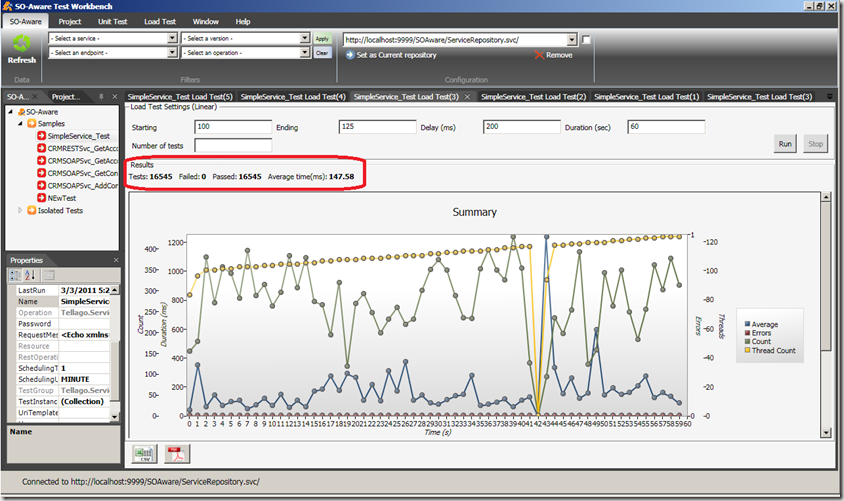Click the Categorized view icon in Properties
Screen dimensions: 844x501
15,275
